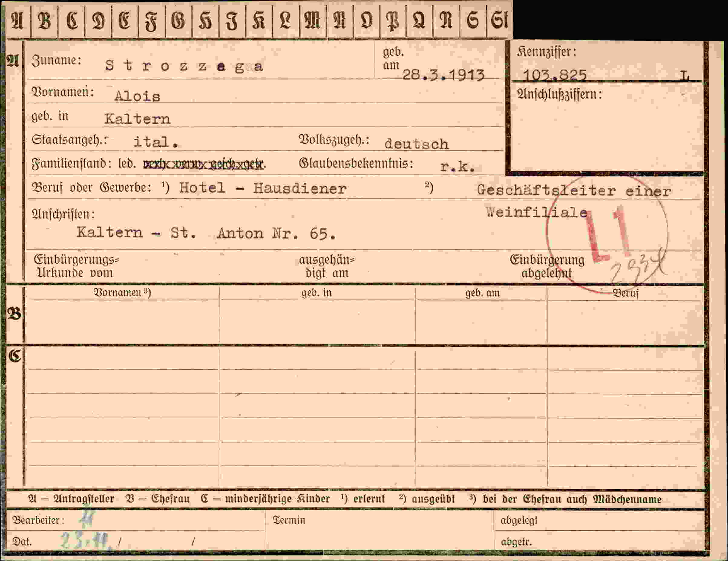Select the Fraktur 'M' alphabet index tab

click(x=313, y=21)
